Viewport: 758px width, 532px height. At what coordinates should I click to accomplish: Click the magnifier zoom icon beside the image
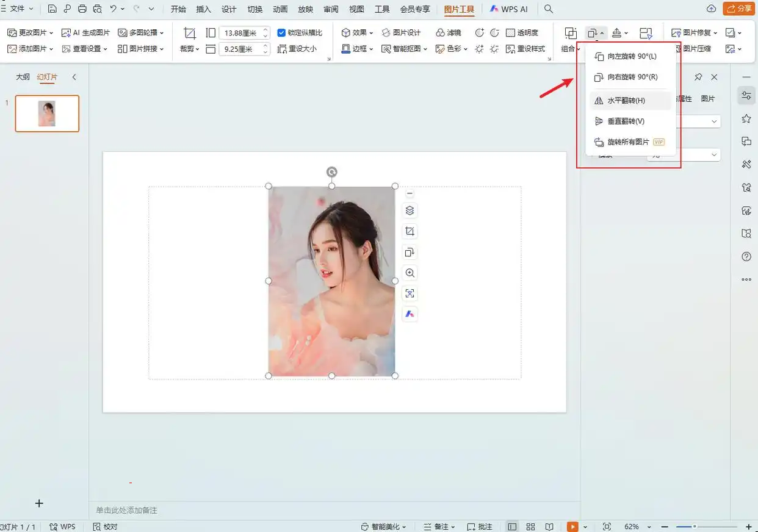coord(410,273)
